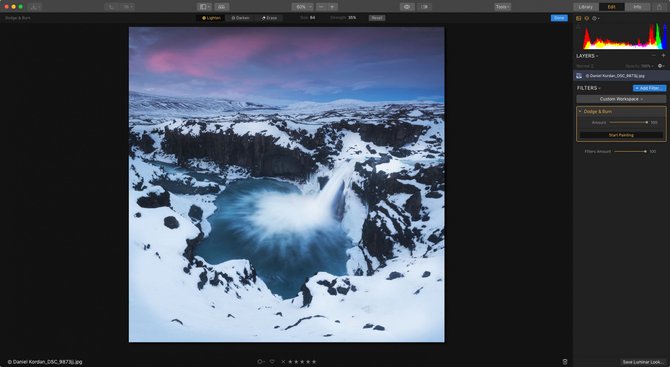The image size is (670, 367).
Task: Click the Add Filter button
Action: pyautogui.click(x=649, y=88)
